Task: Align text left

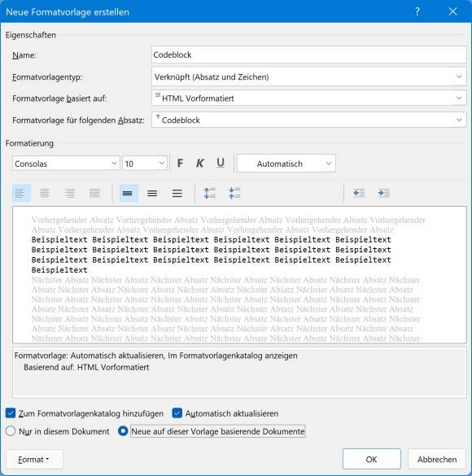Action: coord(21,193)
